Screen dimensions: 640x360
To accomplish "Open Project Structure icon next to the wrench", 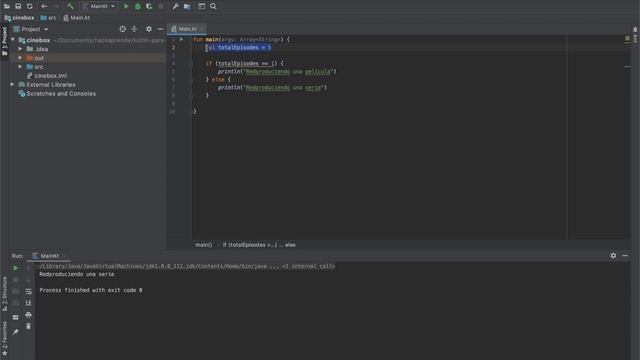I will click(187, 6).
